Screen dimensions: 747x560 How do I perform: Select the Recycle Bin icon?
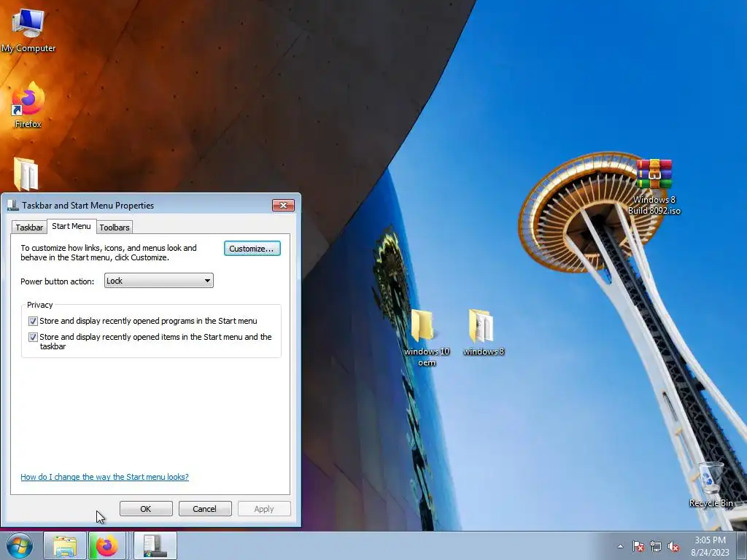tap(711, 485)
